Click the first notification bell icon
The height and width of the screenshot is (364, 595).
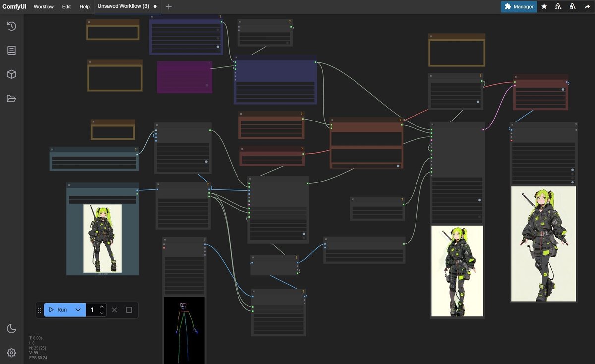click(558, 6)
